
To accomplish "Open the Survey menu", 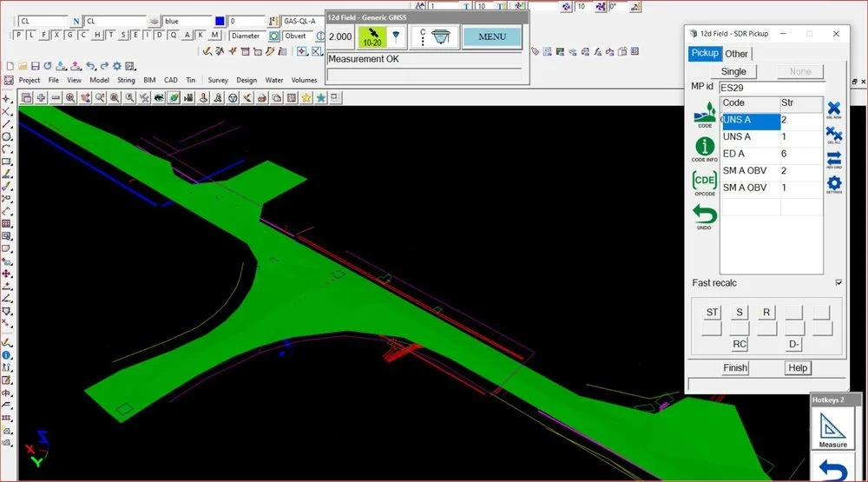I will pos(218,80).
